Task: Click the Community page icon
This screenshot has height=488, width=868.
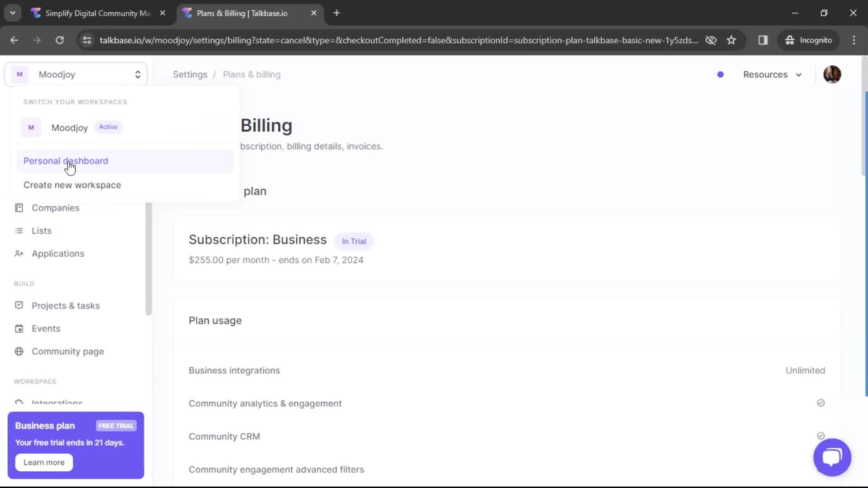Action: 19,351
